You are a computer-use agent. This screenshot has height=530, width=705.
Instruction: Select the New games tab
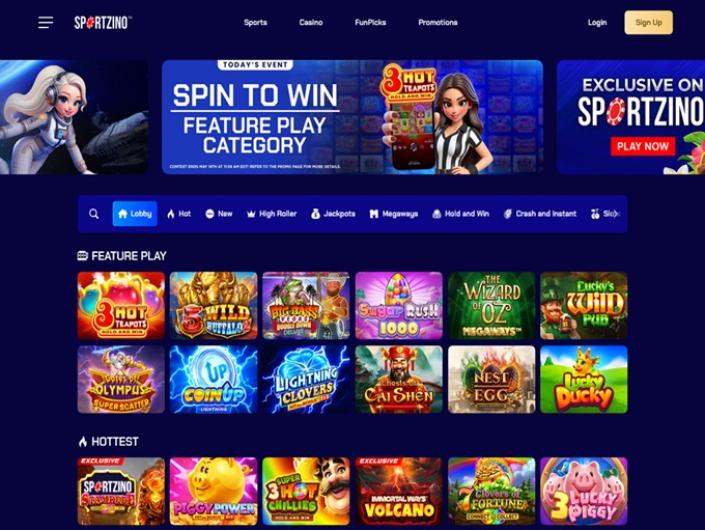pyautogui.click(x=219, y=214)
